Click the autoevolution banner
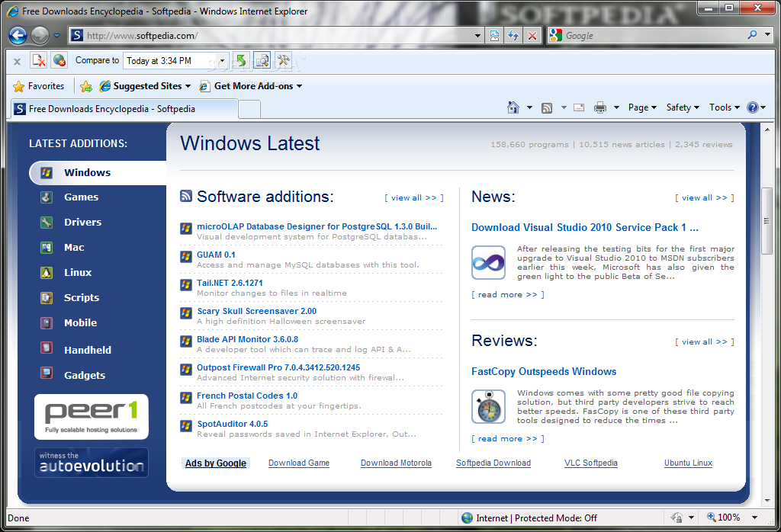 (92, 463)
